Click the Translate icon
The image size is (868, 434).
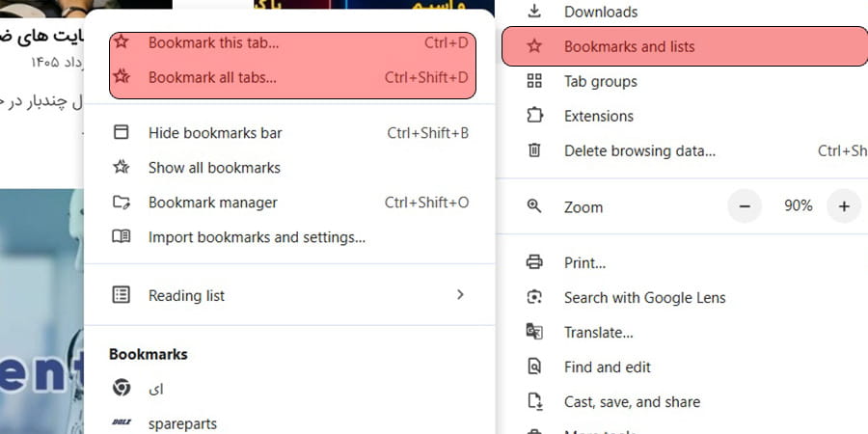(x=534, y=332)
